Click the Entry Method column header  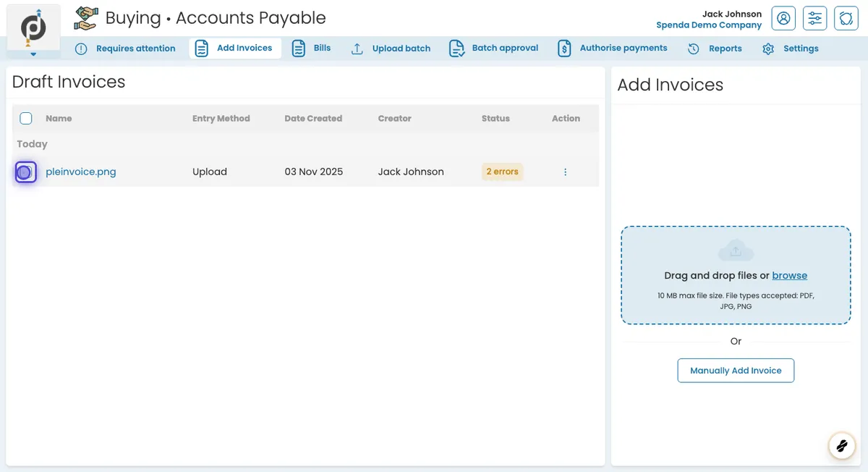[221, 118]
